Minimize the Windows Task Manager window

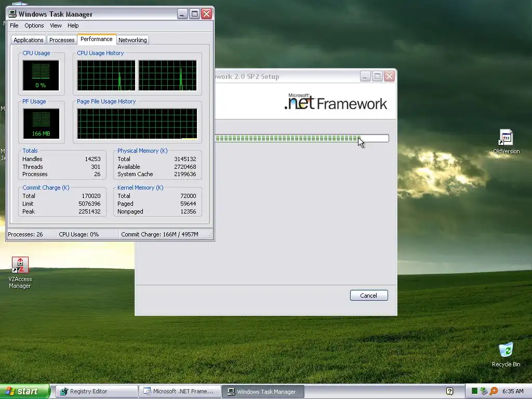coord(182,14)
